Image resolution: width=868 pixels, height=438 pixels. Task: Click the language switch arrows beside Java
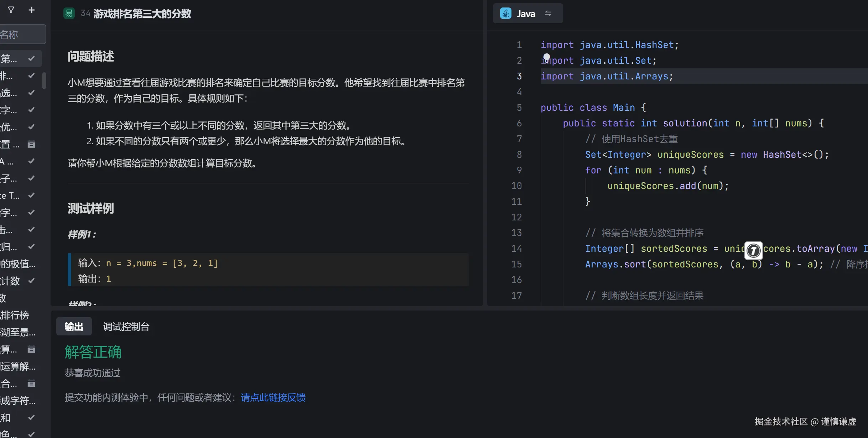click(549, 13)
